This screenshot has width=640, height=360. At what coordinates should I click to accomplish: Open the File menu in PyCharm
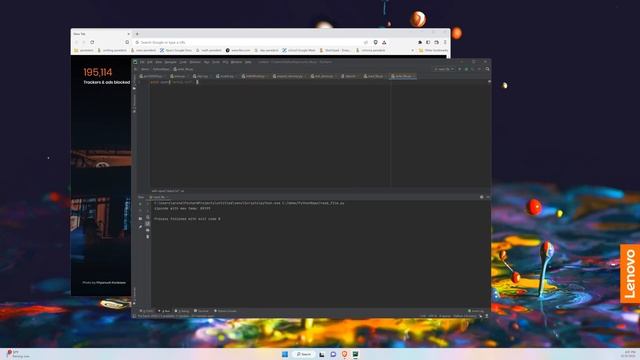tap(142, 62)
